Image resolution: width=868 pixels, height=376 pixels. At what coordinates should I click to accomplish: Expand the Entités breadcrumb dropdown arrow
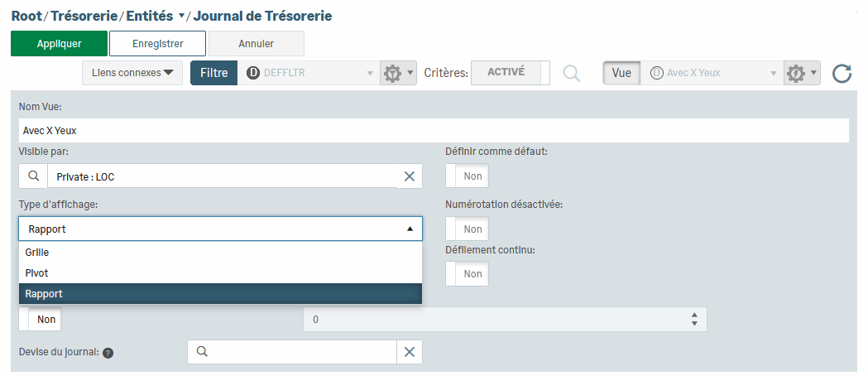182,17
